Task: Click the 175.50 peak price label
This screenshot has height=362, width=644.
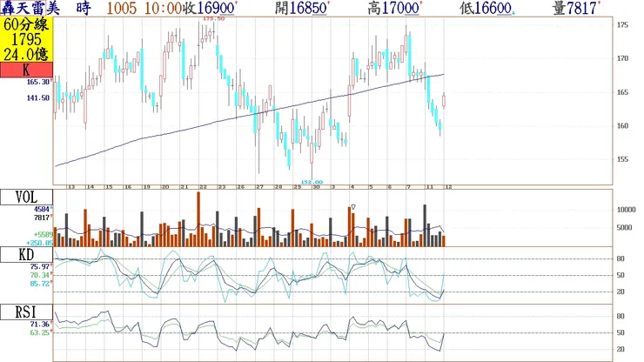Action: (x=213, y=19)
